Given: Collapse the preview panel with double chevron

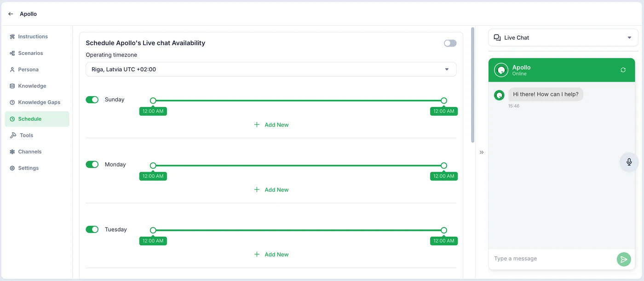Looking at the screenshot, I should pos(482,152).
